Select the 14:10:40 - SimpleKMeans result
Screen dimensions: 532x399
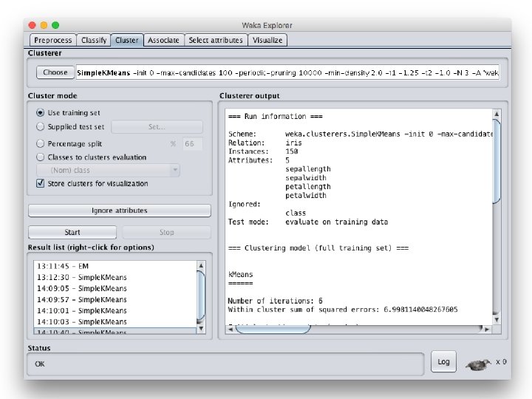pos(115,331)
